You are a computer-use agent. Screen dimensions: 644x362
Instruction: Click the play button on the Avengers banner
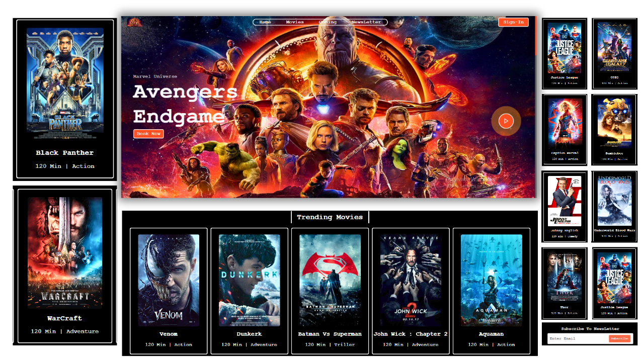[506, 121]
